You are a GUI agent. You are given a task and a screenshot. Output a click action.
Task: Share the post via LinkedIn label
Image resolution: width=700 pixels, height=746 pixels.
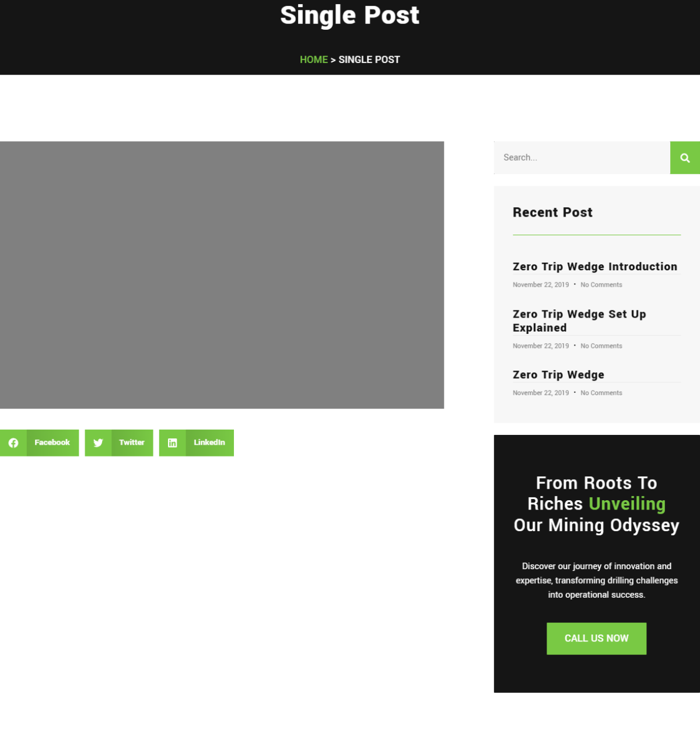(209, 442)
